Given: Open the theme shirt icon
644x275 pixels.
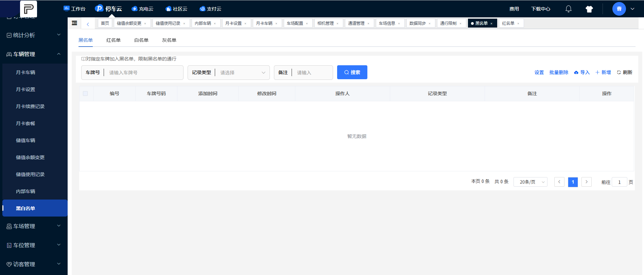Looking at the screenshot, I should click(x=589, y=9).
